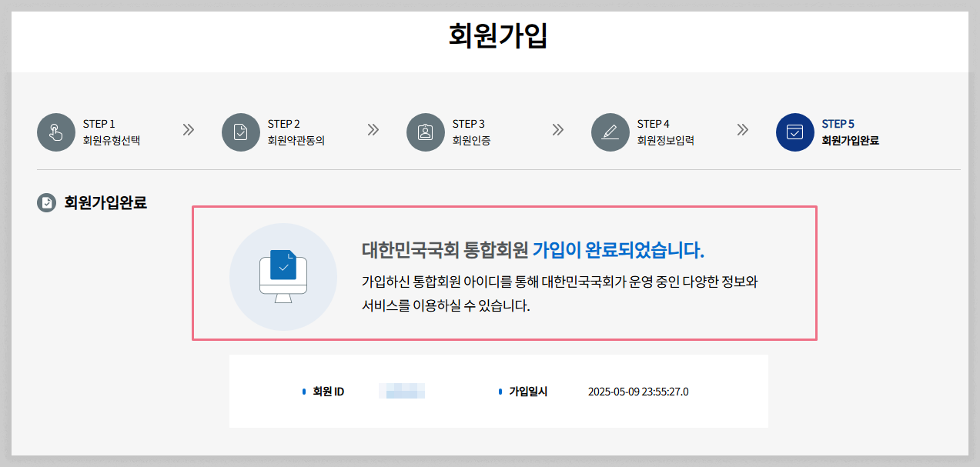
Task: Click the 가입일시 label
Action: click(528, 392)
